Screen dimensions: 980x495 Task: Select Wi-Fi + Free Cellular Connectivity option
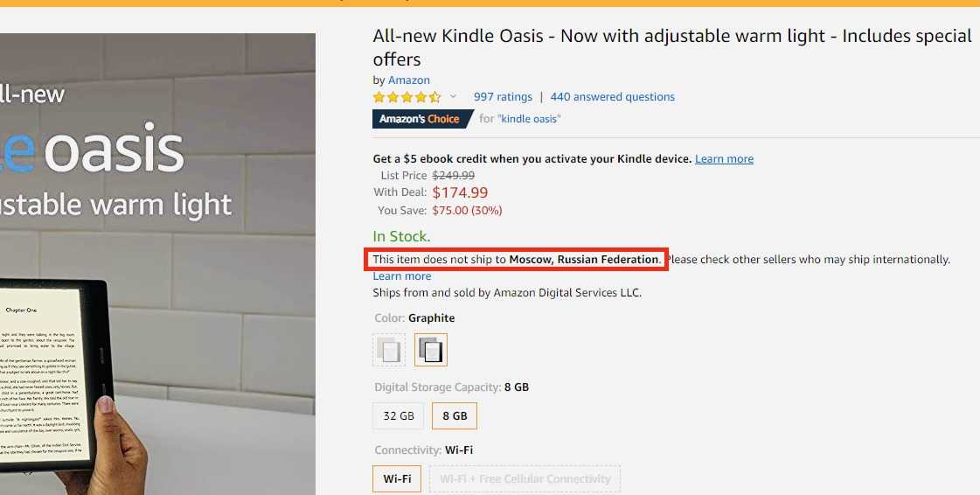tap(525, 479)
